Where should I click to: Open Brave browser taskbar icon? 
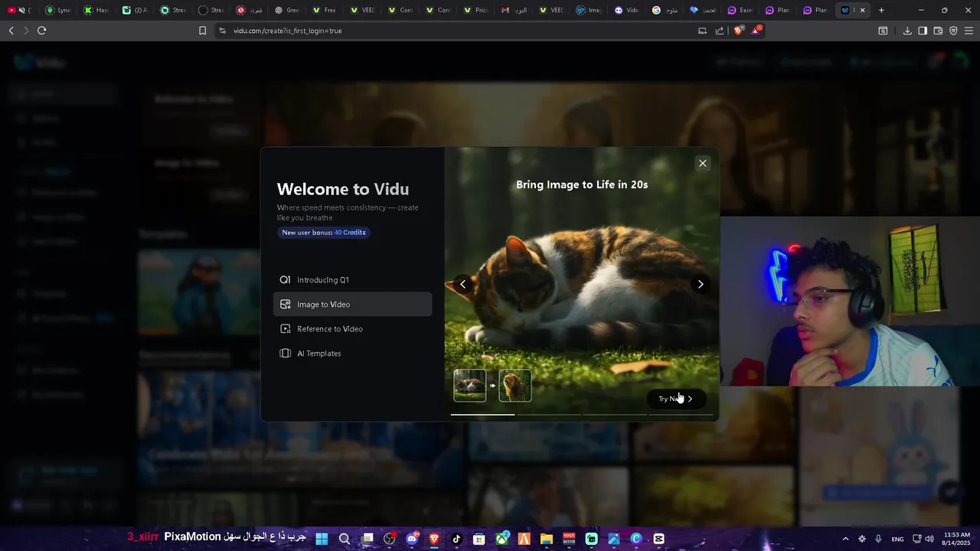pyautogui.click(x=435, y=539)
